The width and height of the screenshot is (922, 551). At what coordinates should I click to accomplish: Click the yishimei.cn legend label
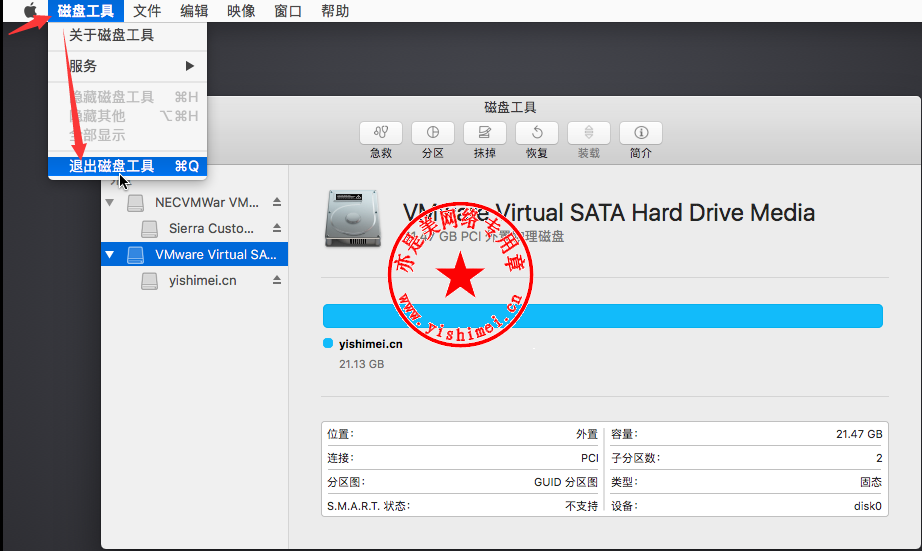pyautogui.click(x=371, y=344)
